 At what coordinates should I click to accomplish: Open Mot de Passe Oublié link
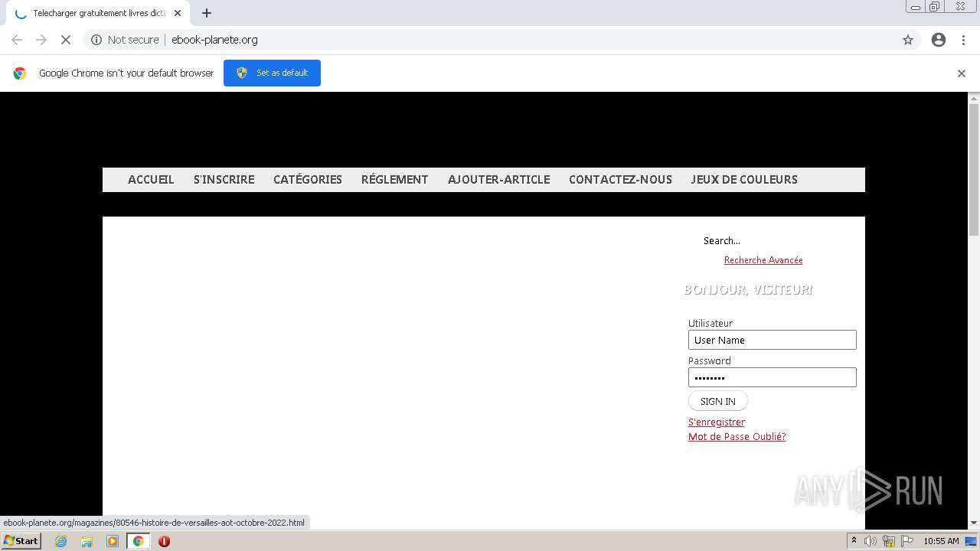click(737, 437)
